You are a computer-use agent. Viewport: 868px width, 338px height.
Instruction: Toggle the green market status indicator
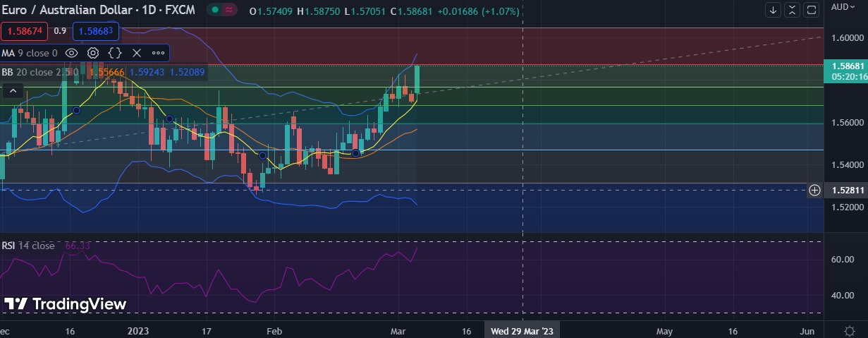214,11
